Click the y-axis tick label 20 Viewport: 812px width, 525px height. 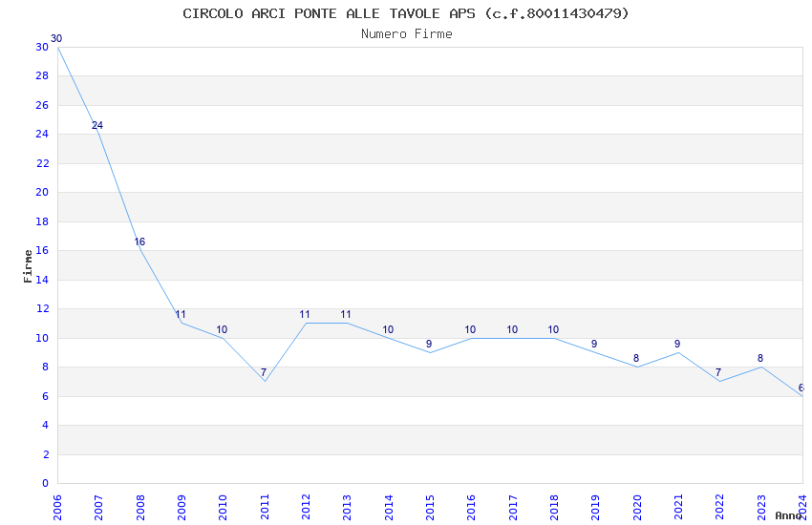pos(42,193)
